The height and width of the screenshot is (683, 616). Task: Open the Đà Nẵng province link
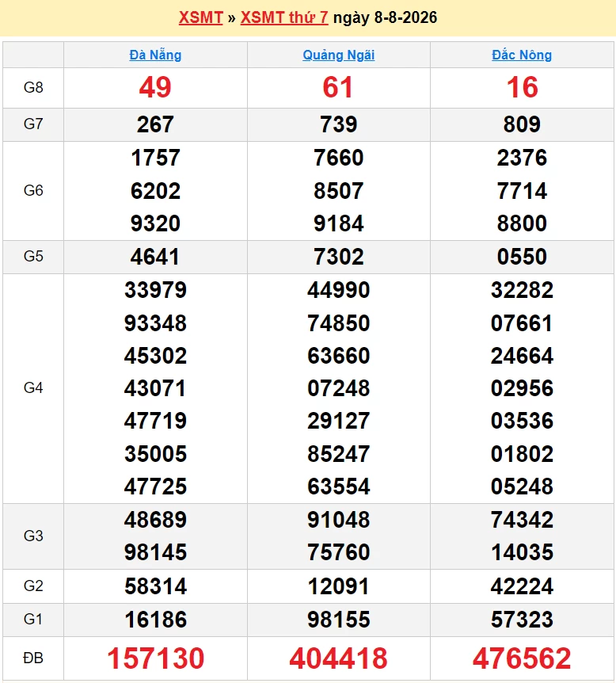click(155, 55)
